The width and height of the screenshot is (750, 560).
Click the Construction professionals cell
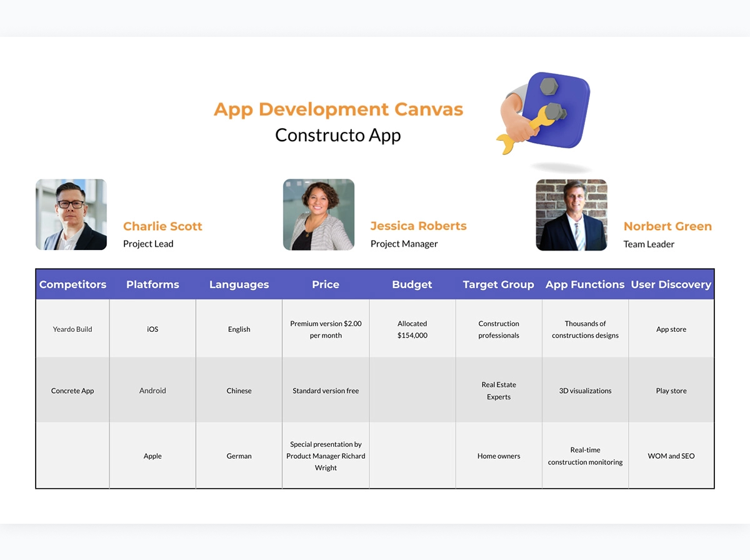(499, 329)
